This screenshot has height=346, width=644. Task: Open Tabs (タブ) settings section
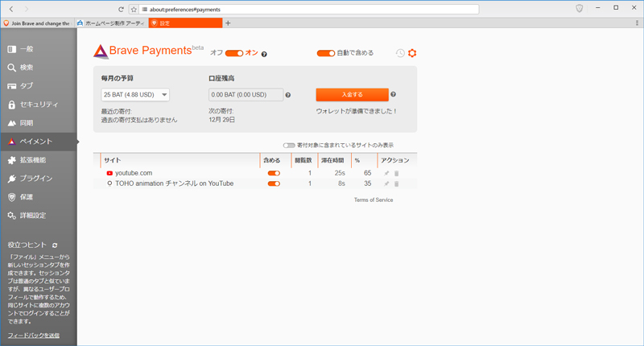tap(38, 86)
